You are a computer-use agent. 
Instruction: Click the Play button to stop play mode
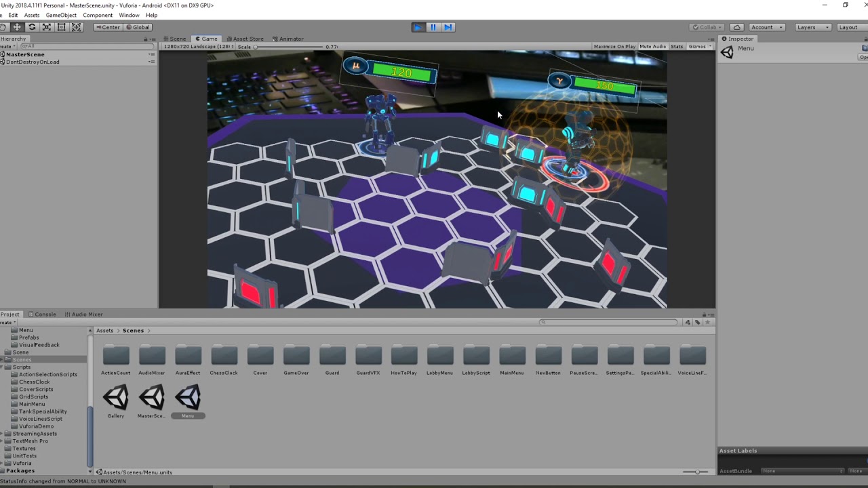(418, 27)
